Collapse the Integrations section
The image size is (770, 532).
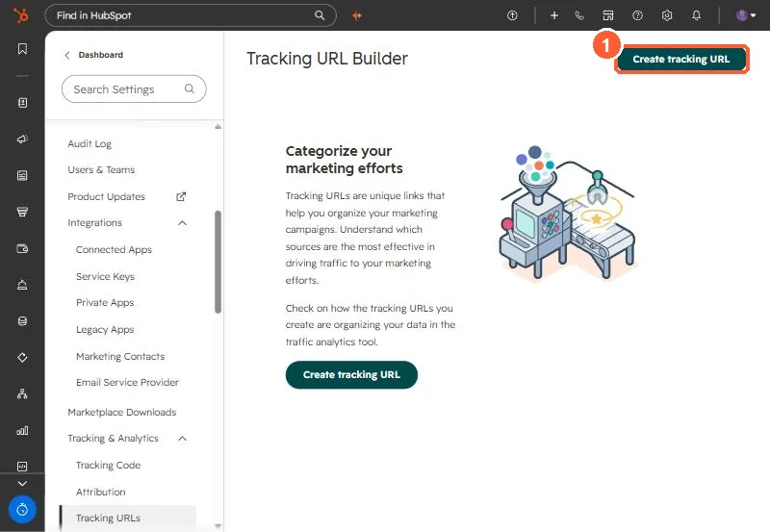coord(182,223)
